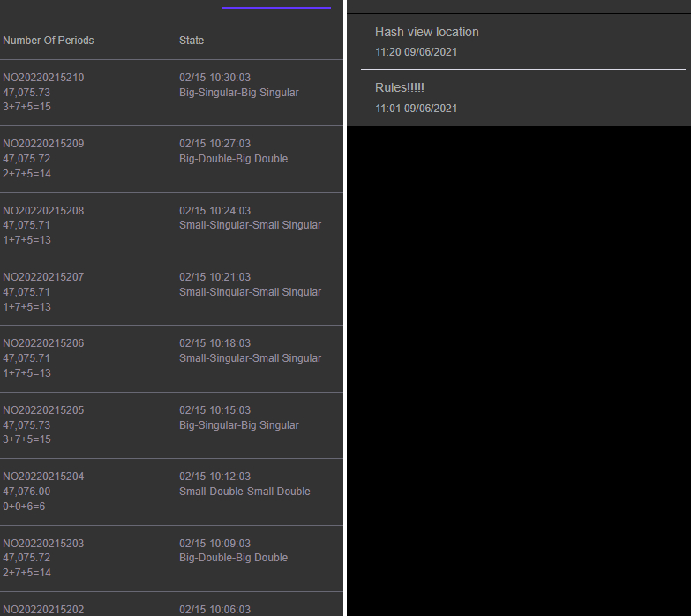691x616 pixels.
Task: Select the active tab with purple underline
Action: coord(276,4)
